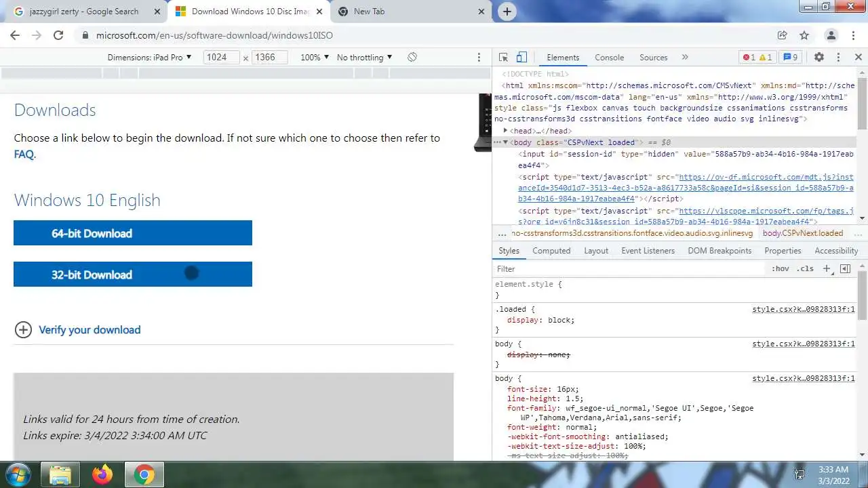868x488 pixels.
Task: Click the address bar lock icon
Action: [x=85, y=35]
